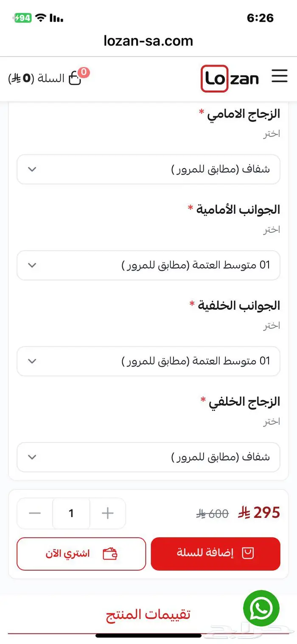Click the quantity input field
The height and width of the screenshot is (644, 297).
[71, 514]
